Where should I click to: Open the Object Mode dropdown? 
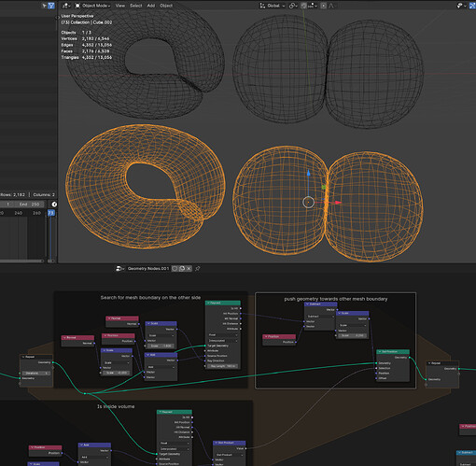click(x=92, y=6)
